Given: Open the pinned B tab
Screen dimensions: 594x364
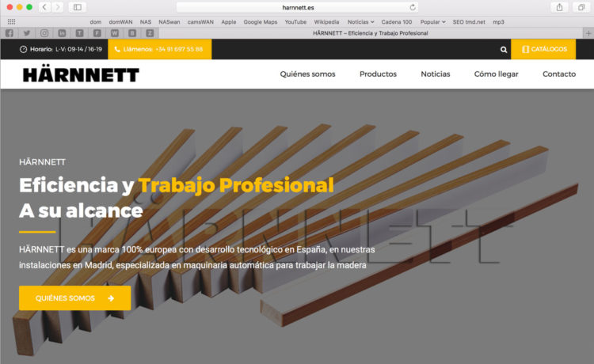Looking at the screenshot, I should [x=132, y=33].
